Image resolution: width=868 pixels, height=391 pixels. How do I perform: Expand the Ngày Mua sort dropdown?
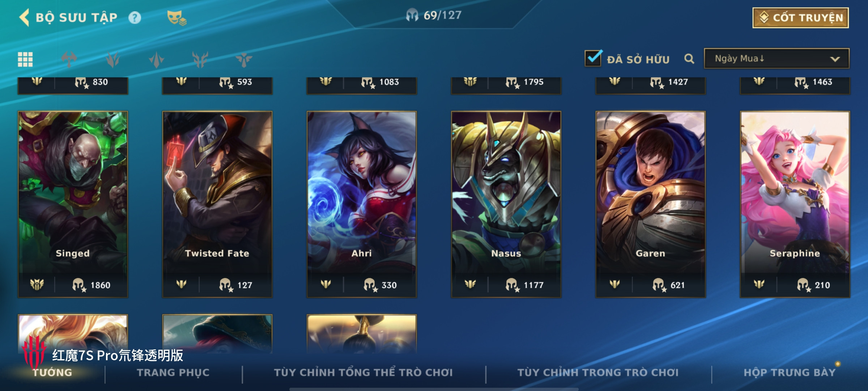[776, 59]
